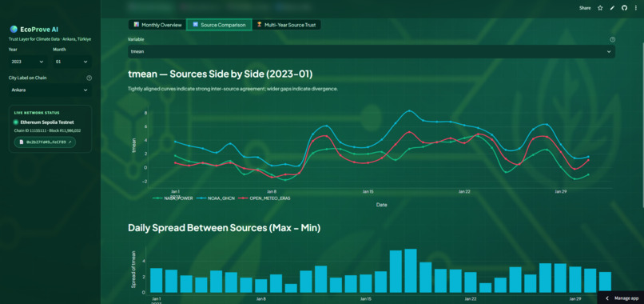Click the Manage app chevron arrow
Viewport: 644px width, 304px height.
[x=607, y=298]
